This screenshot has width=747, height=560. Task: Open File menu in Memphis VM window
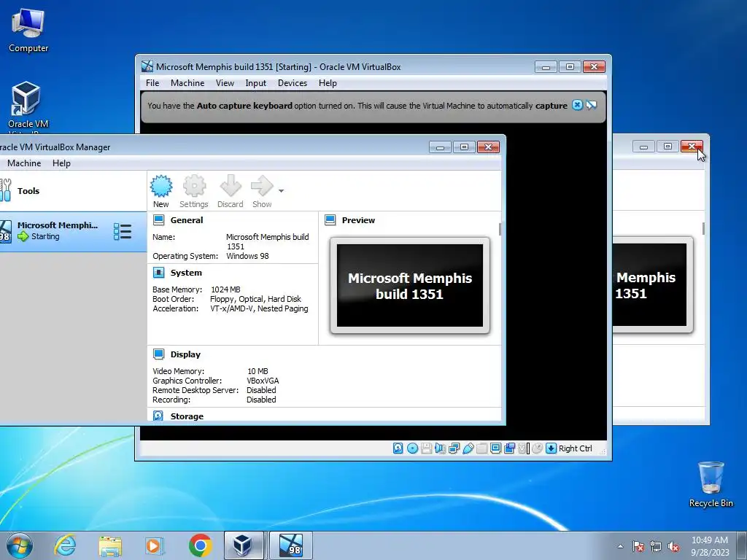click(x=152, y=83)
